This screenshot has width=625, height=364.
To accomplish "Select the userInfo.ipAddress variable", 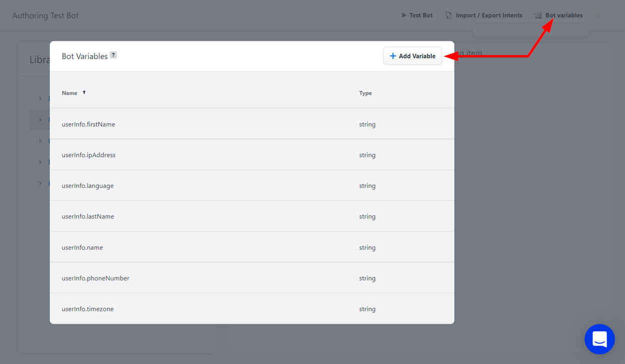I will pos(88,155).
